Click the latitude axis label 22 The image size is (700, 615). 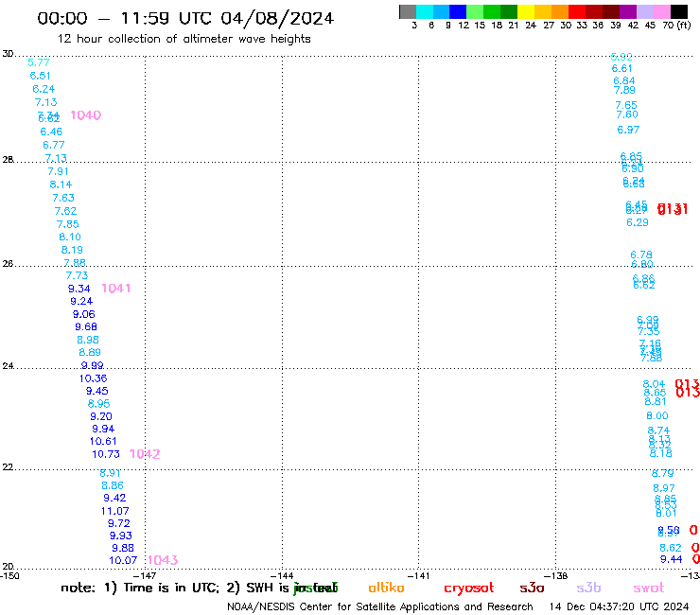(x=8, y=467)
